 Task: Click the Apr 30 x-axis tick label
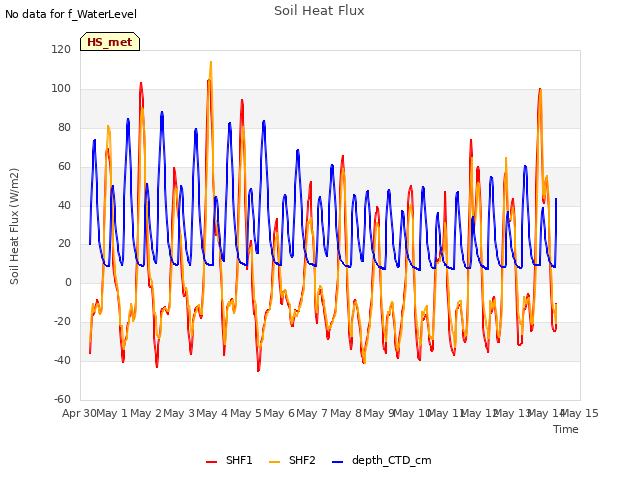pos(79,413)
